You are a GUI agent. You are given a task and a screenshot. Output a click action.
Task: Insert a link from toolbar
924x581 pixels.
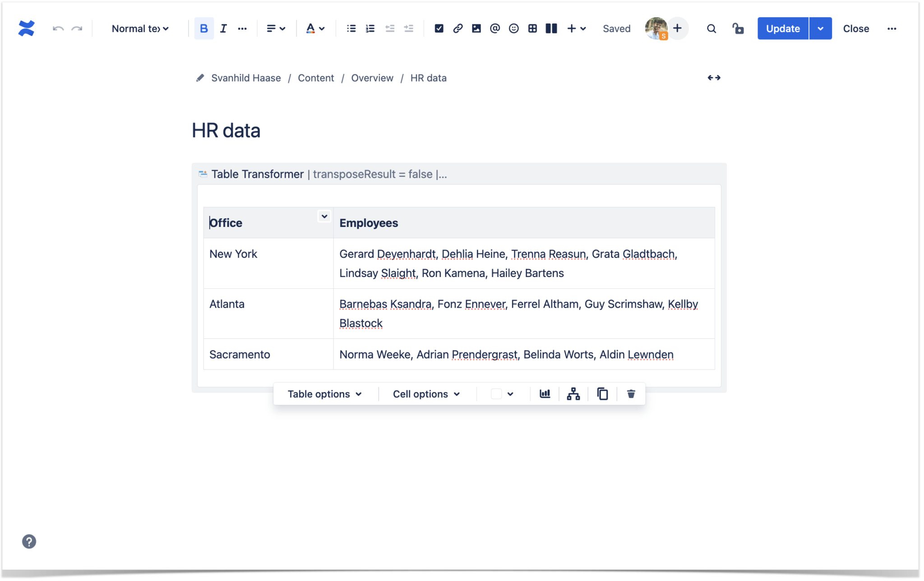pyautogui.click(x=457, y=28)
